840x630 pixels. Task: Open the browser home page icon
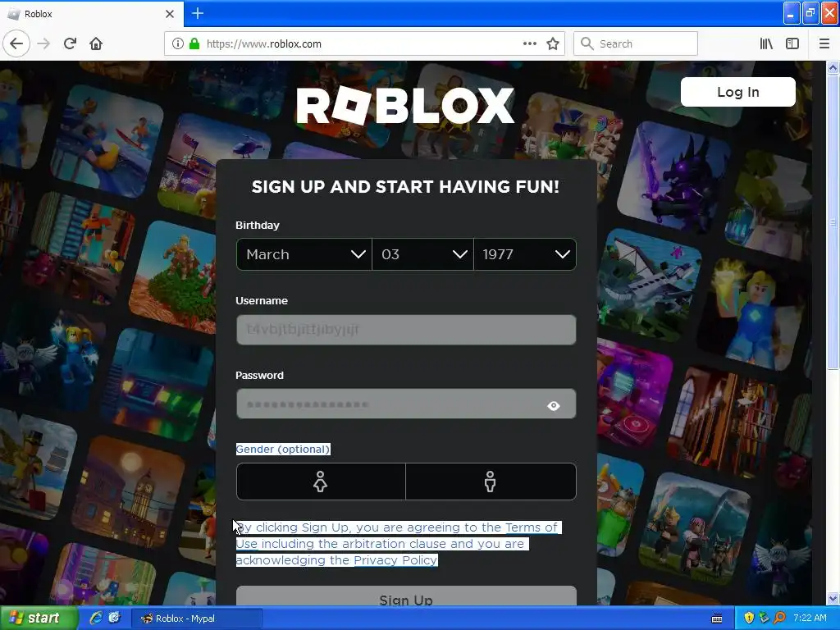pos(96,43)
